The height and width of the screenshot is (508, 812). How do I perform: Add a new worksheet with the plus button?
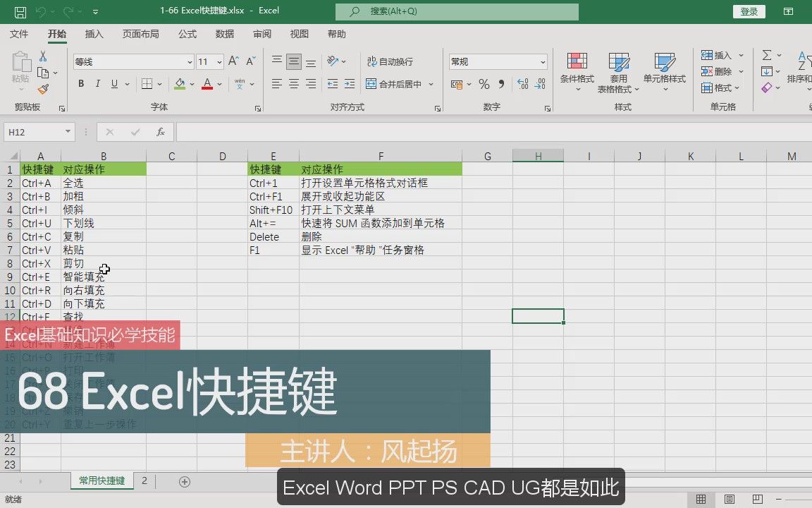tap(184, 480)
